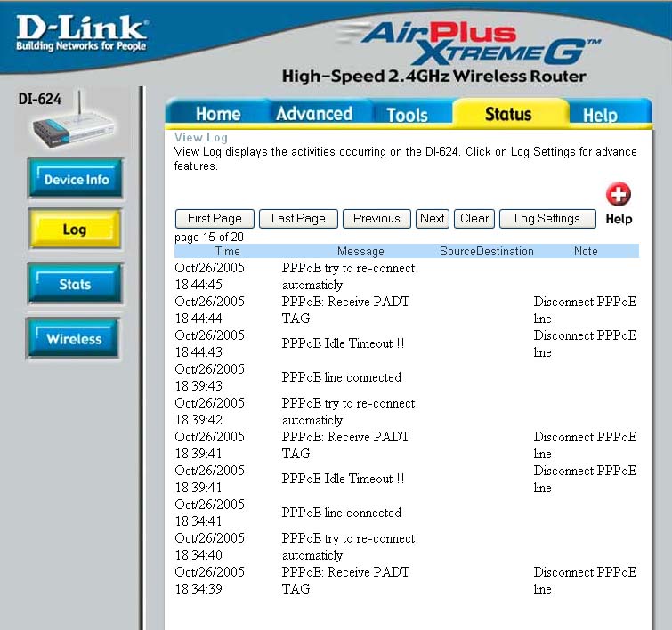Open the Tools tab
This screenshot has width=672, height=630.
[407, 115]
